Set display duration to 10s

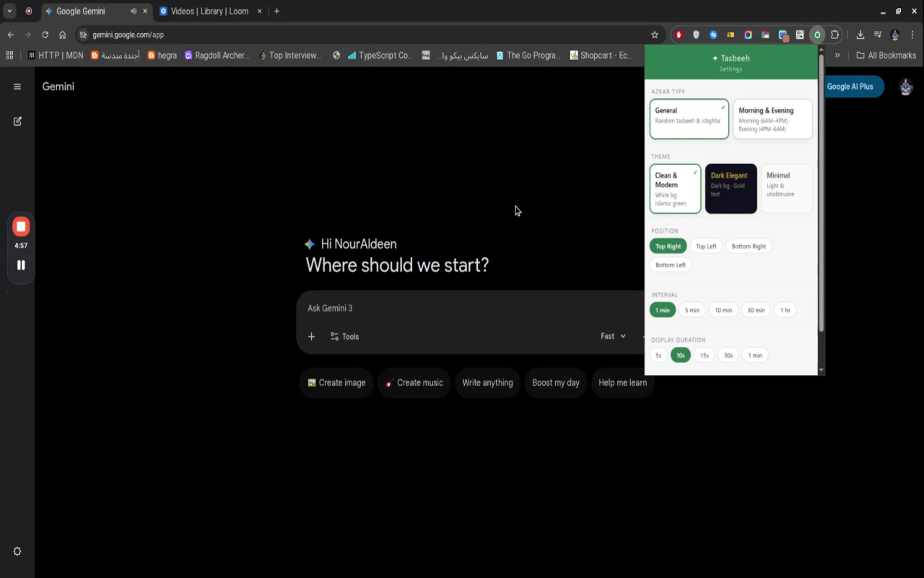pos(681,355)
